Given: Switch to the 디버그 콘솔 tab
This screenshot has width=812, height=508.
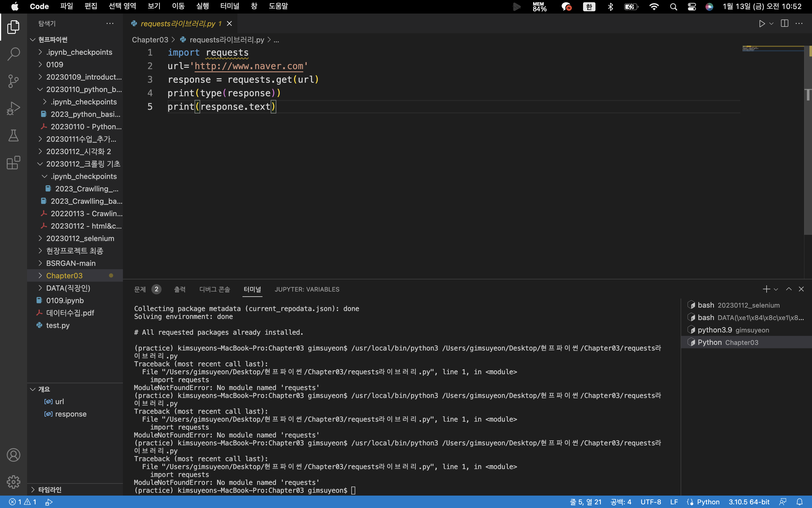Looking at the screenshot, I should 215,289.
